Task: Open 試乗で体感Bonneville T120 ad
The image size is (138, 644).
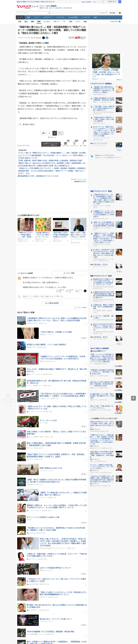Action: click(x=51, y=468)
